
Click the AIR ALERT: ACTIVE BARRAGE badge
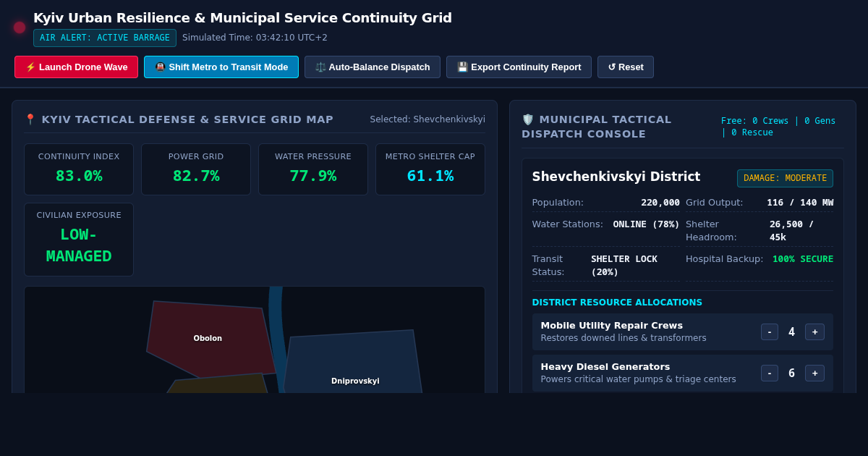[x=105, y=38]
